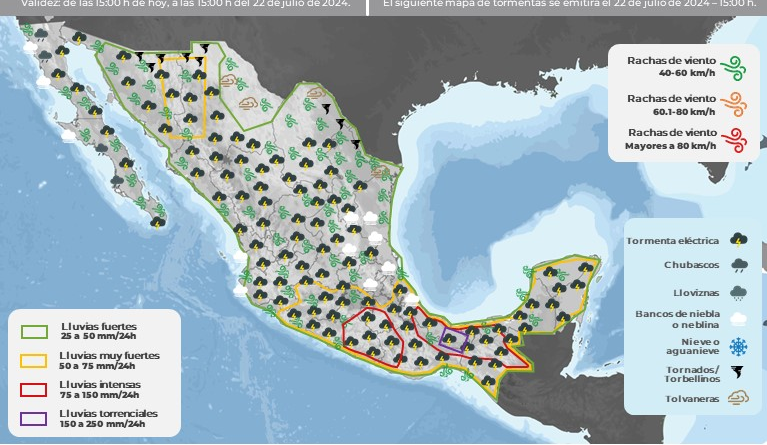Select the Tolvaneras legend icon
Screen dimensions: 767x445
[x=738, y=398]
